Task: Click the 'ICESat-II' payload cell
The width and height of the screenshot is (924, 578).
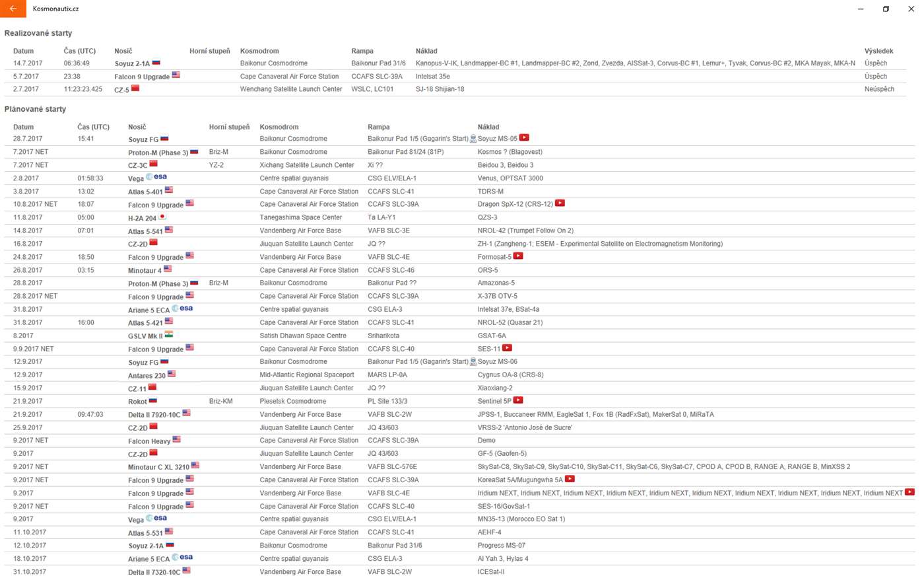Action: pyautogui.click(x=491, y=571)
